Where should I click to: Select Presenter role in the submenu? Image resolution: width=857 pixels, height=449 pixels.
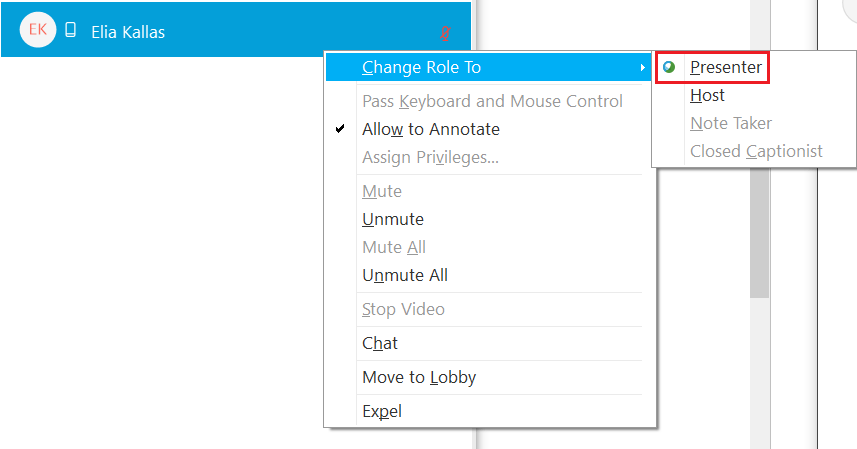[x=726, y=68]
